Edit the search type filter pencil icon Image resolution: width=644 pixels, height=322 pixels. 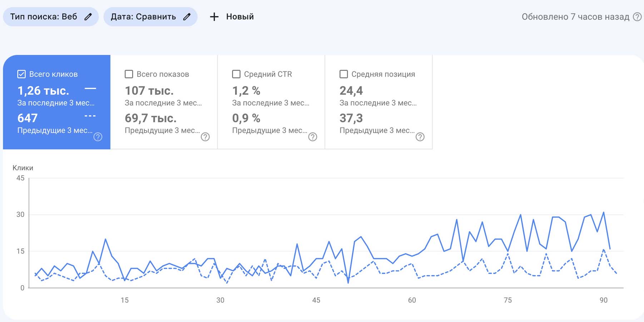88,17
